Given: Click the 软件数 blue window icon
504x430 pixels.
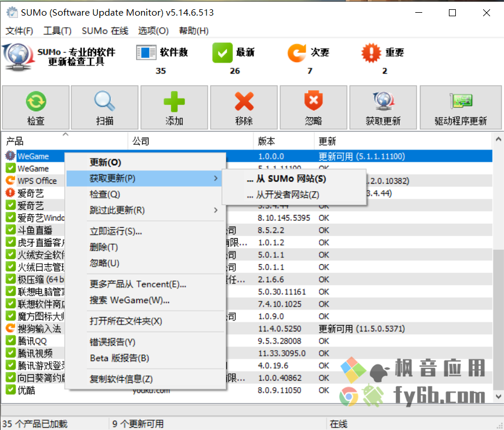Looking at the screenshot, I should point(146,52).
